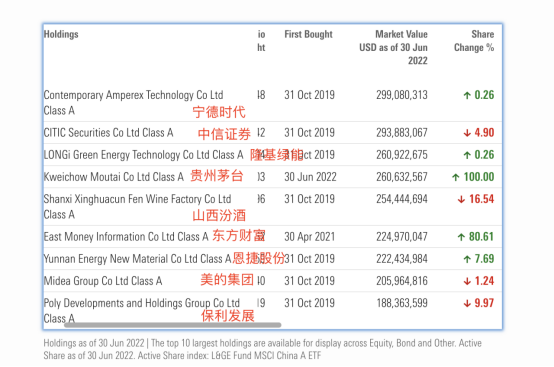Click the 80.61 share change value
The height and width of the screenshot is (367, 554).
pyautogui.click(x=482, y=237)
